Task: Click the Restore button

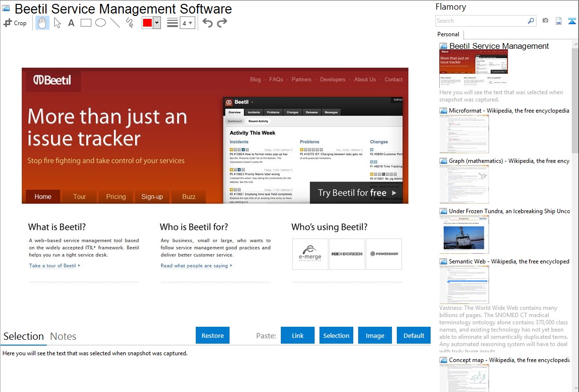Action: (213, 335)
